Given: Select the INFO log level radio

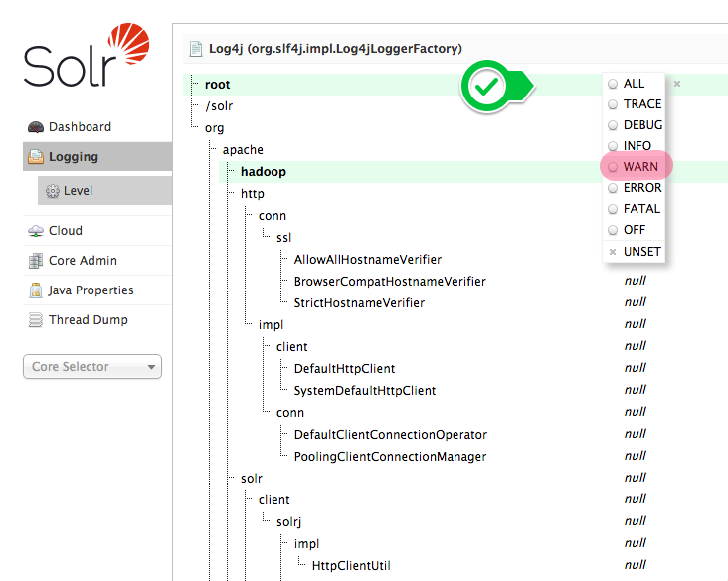Looking at the screenshot, I should 613,146.
